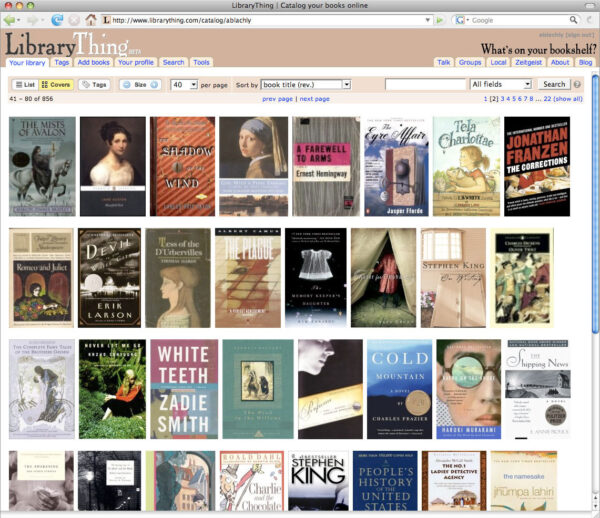
Task: Open the All fields dropdown
Action: tap(501, 84)
